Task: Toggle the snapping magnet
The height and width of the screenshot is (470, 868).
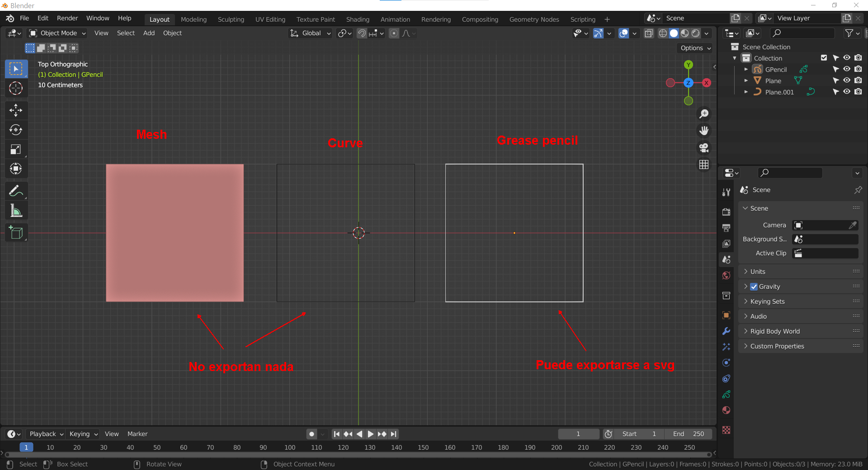Action: coord(362,33)
